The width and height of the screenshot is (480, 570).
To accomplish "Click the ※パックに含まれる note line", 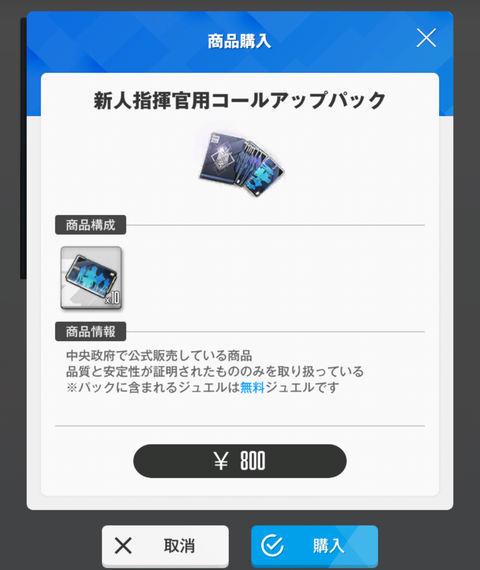I will 203,388.
